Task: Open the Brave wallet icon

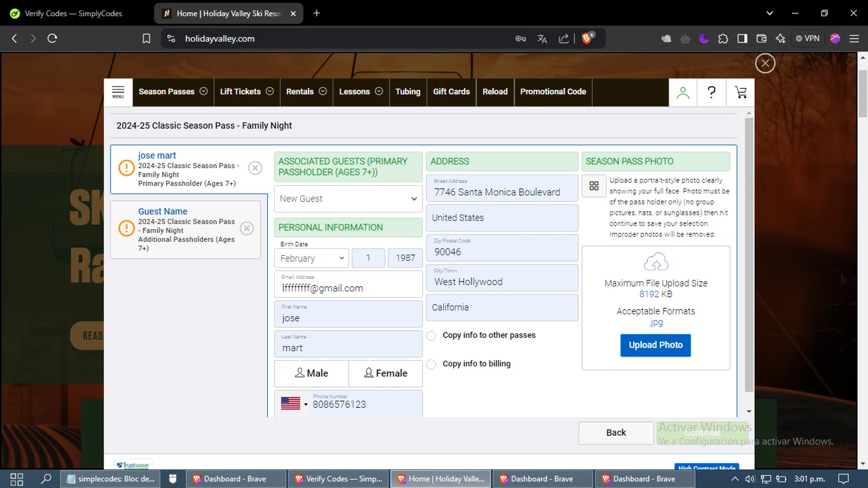Action: (762, 38)
